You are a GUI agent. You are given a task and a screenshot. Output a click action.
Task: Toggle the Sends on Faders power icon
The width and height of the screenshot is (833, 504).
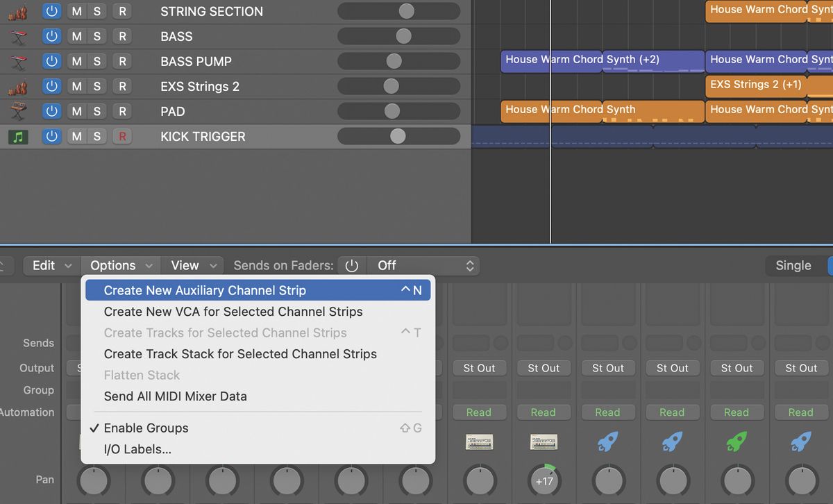click(x=352, y=266)
